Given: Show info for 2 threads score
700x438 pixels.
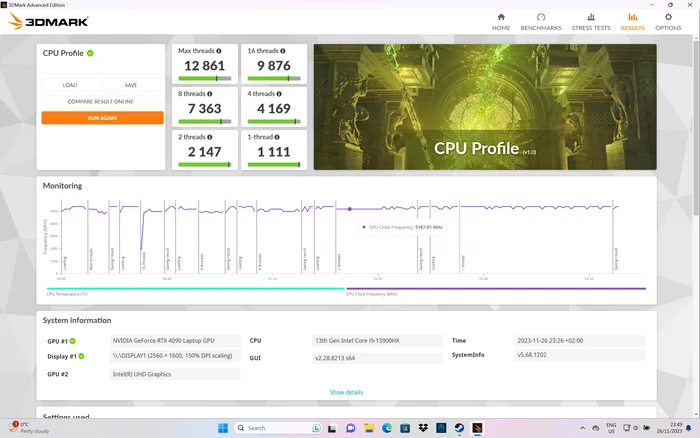Looking at the screenshot, I should (x=209, y=137).
